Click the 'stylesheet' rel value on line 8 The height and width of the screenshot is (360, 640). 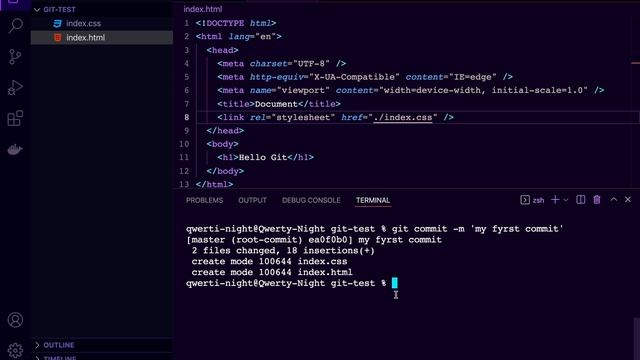303,118
